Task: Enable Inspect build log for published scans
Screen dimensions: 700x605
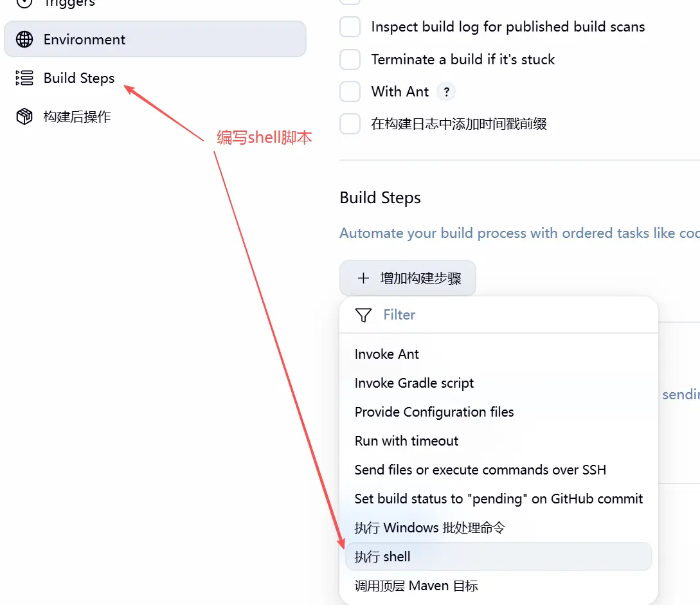Action: (350, 27)
